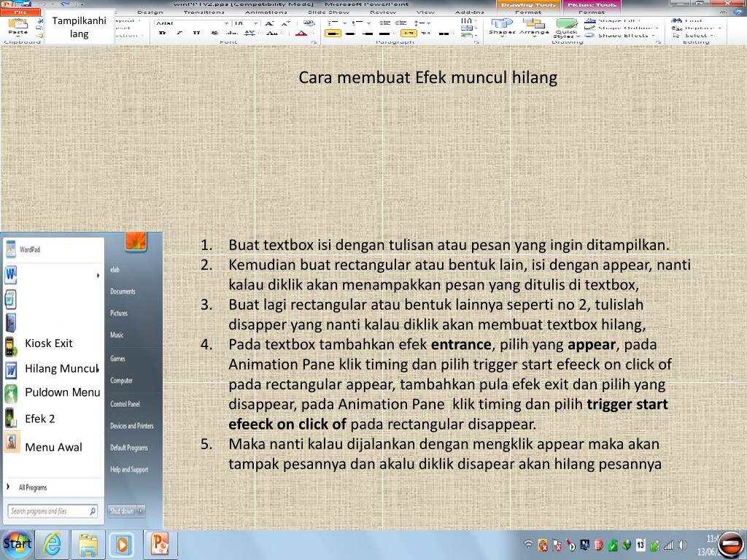Open Internet Explorer from taskbar
This screenshot has height=560, width=747.
click(x=53, y=544)
